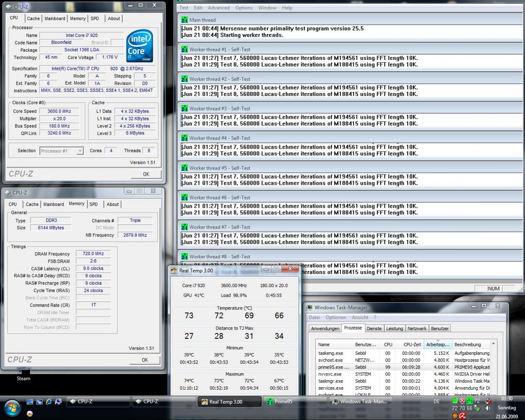Click the Windows Task-Manager taskbar button
The image size is (525, 420).
tap(361, 402)
